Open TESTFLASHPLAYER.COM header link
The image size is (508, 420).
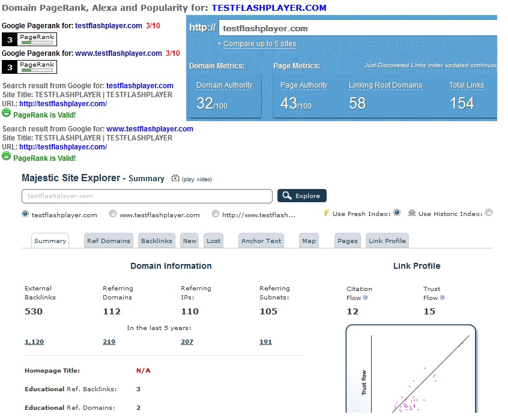pos(269,8)
